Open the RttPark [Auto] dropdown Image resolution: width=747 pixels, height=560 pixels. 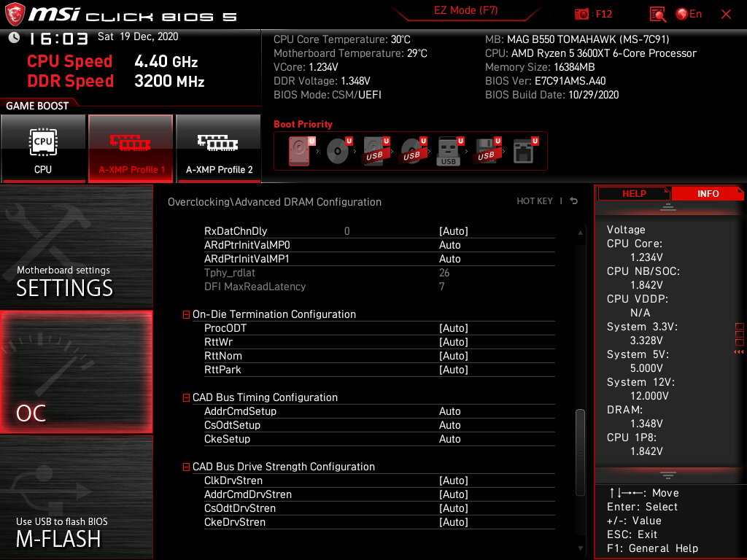454,370
